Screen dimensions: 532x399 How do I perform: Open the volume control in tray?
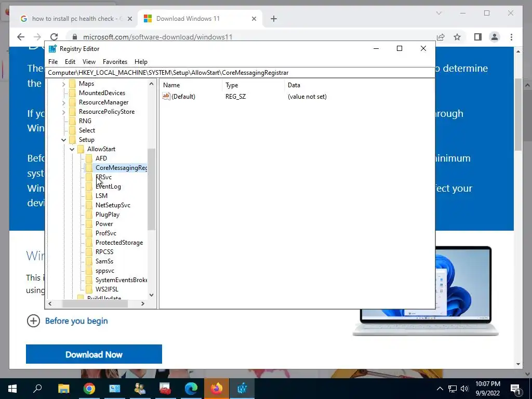464,389
